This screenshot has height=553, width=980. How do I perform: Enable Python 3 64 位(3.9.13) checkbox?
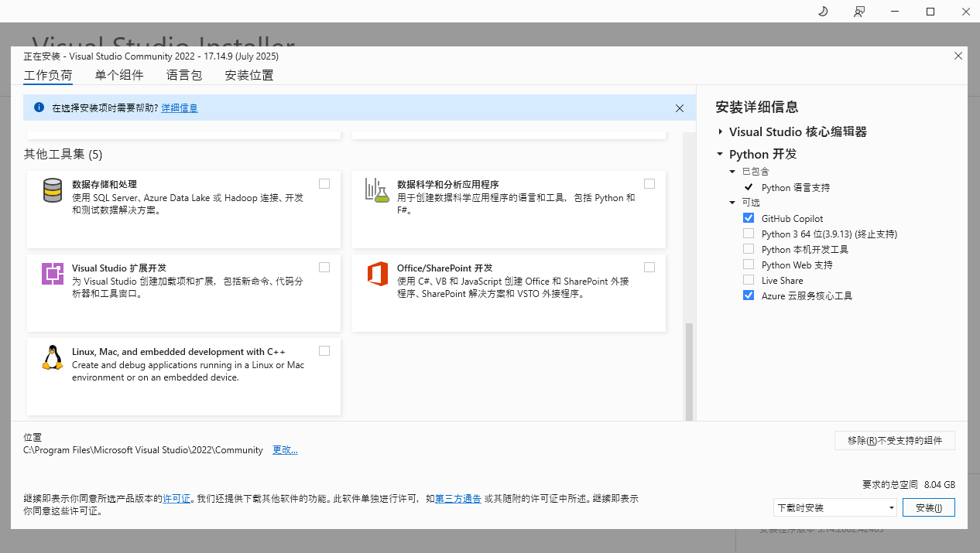click(x=749, y=234)
